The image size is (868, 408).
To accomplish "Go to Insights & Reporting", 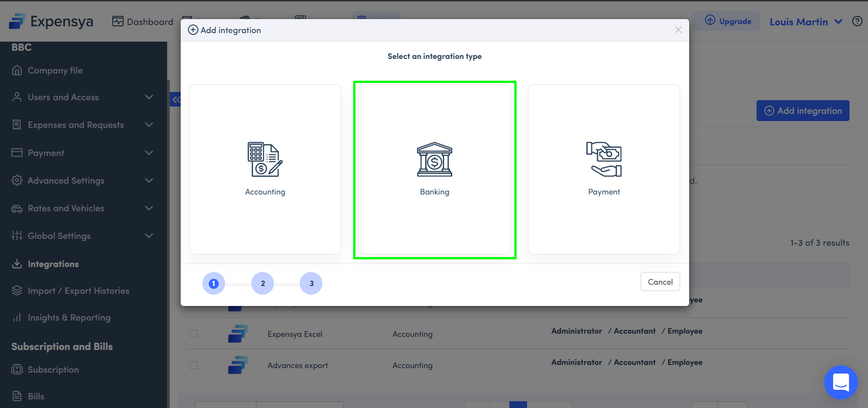I will [69, 317].
